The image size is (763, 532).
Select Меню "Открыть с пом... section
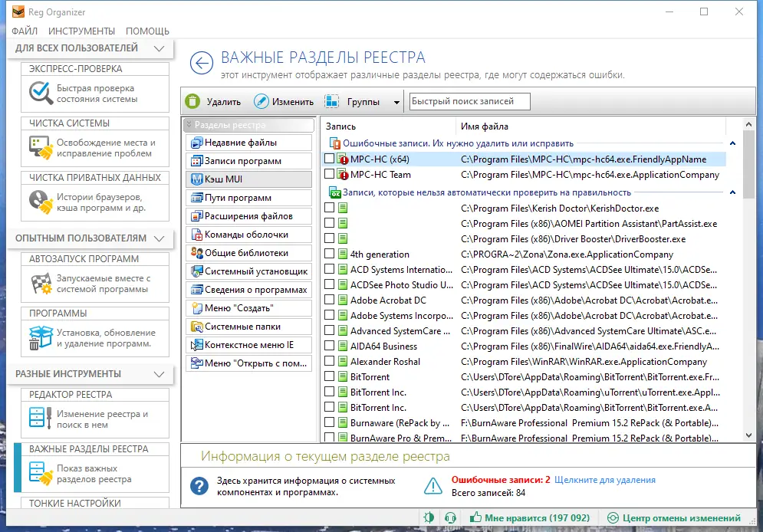tap(248, 363)
